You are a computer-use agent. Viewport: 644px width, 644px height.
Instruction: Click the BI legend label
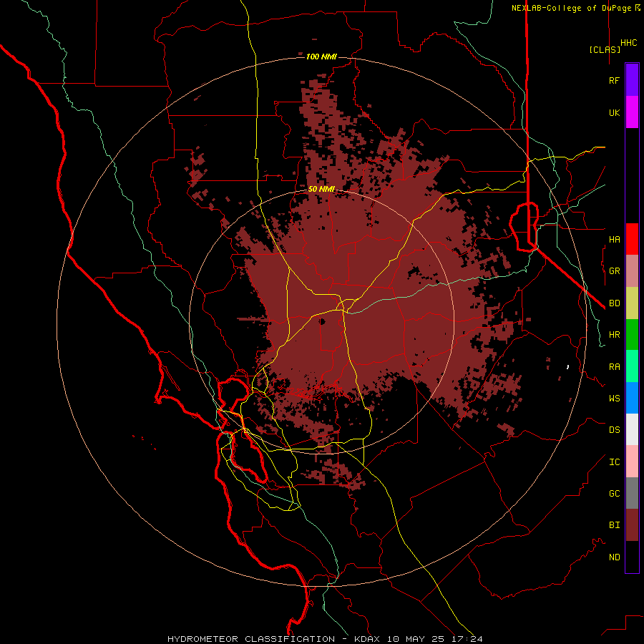pyautogui.click(x=614, y=525)
